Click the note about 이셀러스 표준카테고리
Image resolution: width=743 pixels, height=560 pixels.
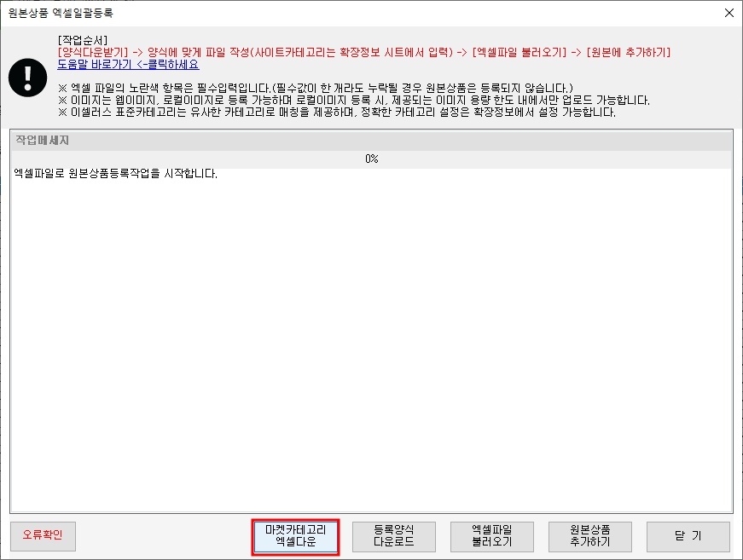pos(336,113)
